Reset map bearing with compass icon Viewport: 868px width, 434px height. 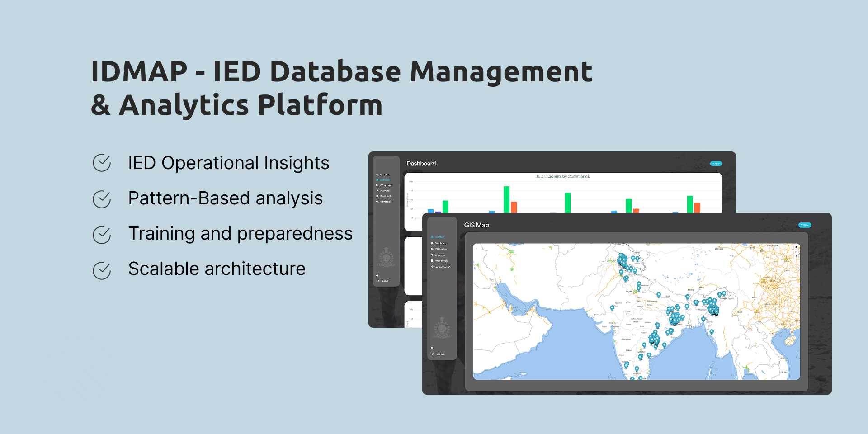tap(796, 256)
